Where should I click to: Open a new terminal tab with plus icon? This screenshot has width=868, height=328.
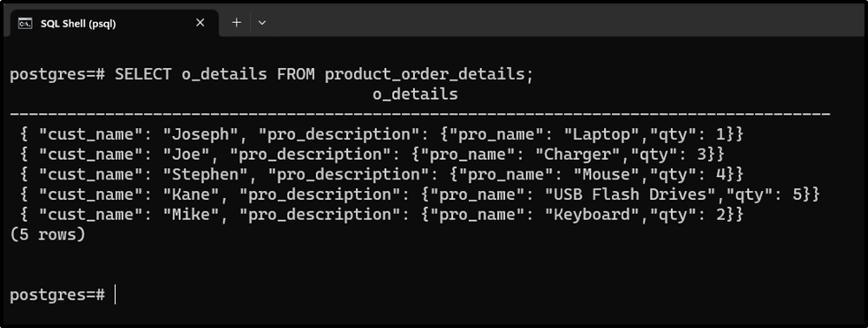237,23
